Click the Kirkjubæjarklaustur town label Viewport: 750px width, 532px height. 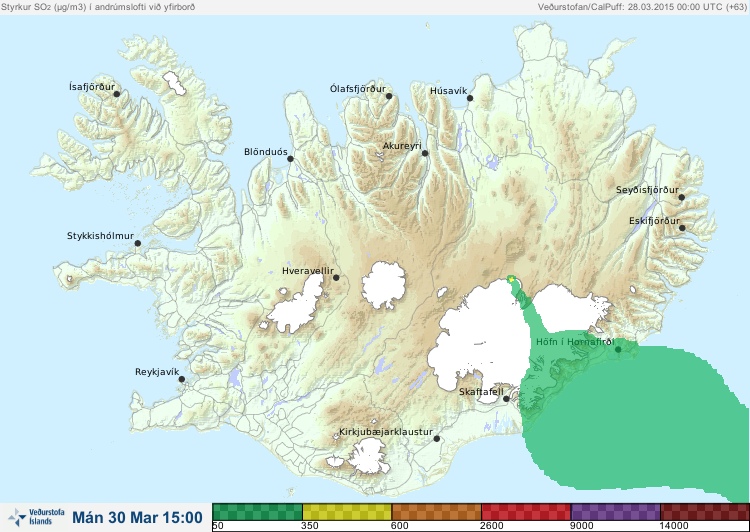pos(386,432)
